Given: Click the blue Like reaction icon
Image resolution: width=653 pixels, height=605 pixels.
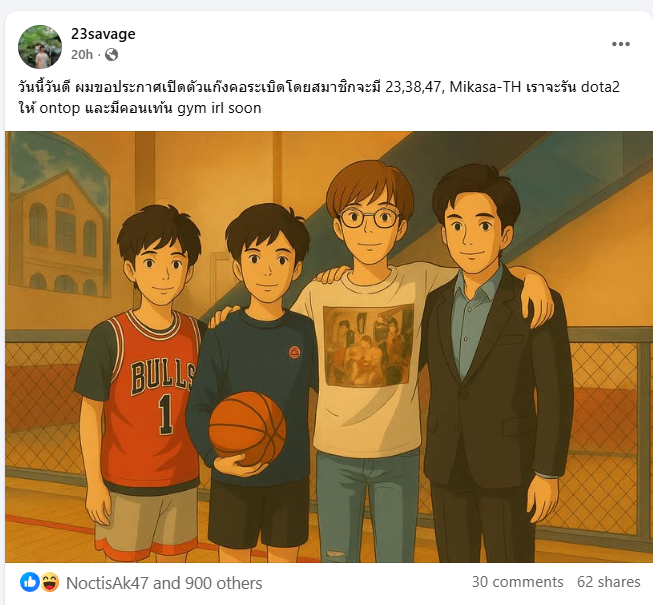Looking at the screenshot, I should pyautogui.click(x=30, y=582).
